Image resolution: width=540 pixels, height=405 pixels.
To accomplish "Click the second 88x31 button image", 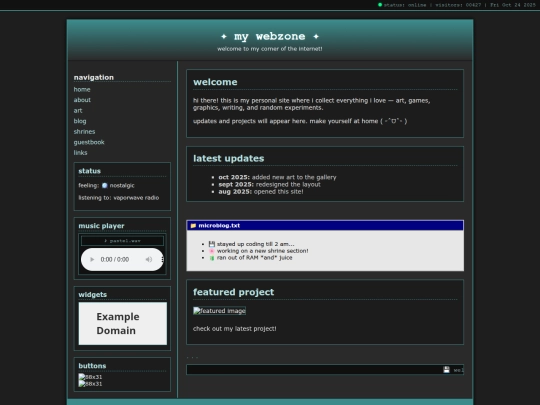I will click(x=90, y=384).
